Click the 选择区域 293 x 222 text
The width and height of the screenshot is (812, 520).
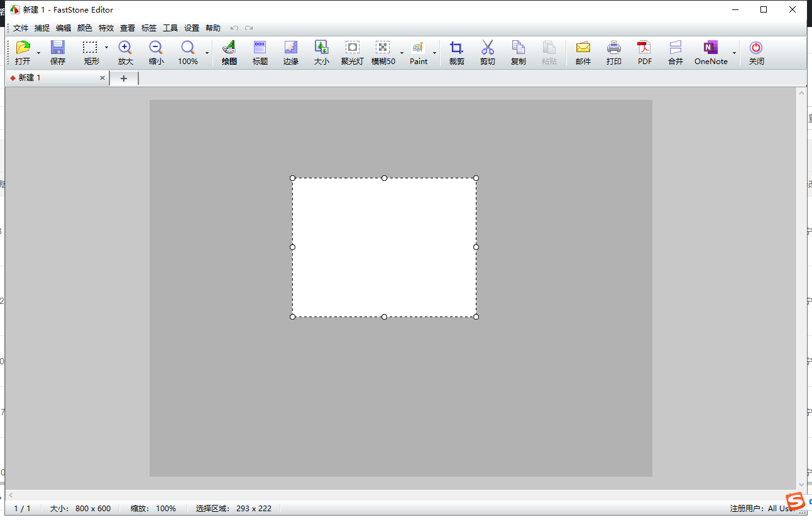click(x=234, y=509)
